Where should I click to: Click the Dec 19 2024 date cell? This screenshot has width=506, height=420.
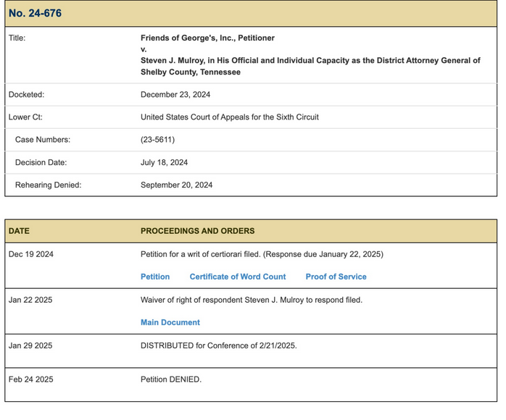31,254
